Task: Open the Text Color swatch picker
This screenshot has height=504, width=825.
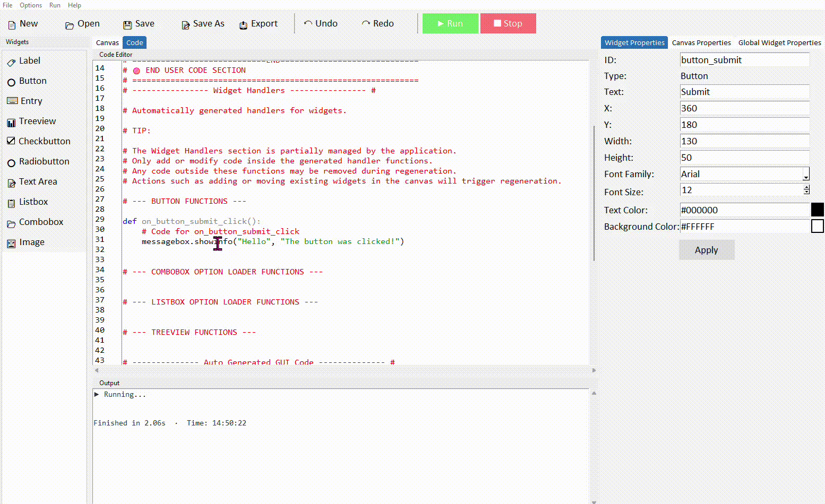Action: [x=817, y=210]
